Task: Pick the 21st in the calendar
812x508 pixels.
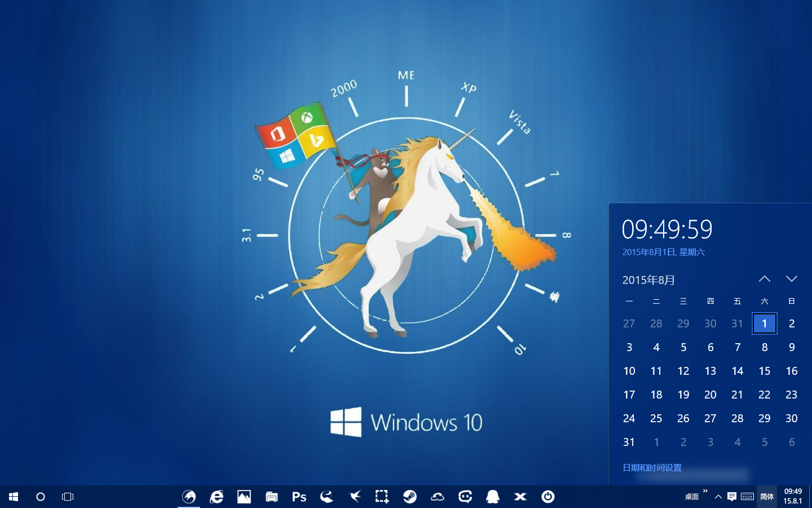Action: (738, 395)
